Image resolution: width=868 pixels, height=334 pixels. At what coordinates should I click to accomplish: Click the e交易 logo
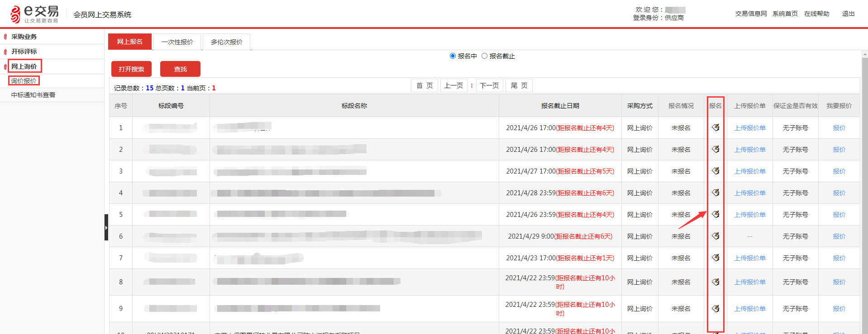[x=34, y=14]
